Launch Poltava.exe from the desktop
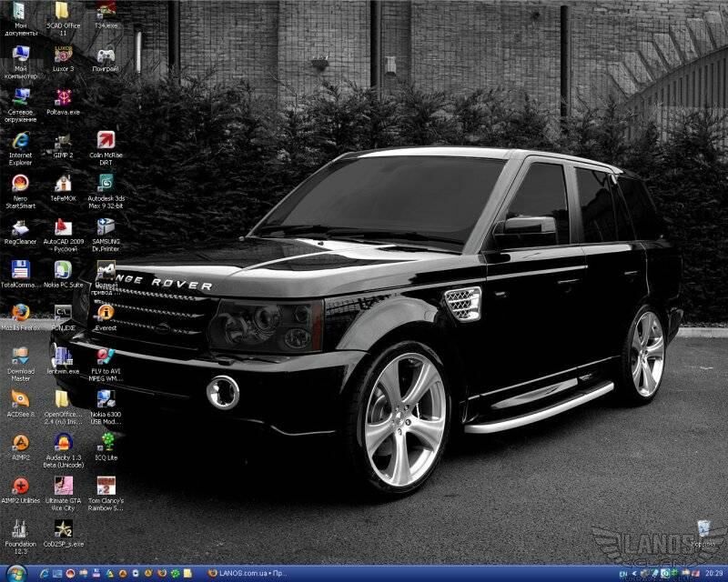This screenshot has height=582, width=728. coord(63,102)
